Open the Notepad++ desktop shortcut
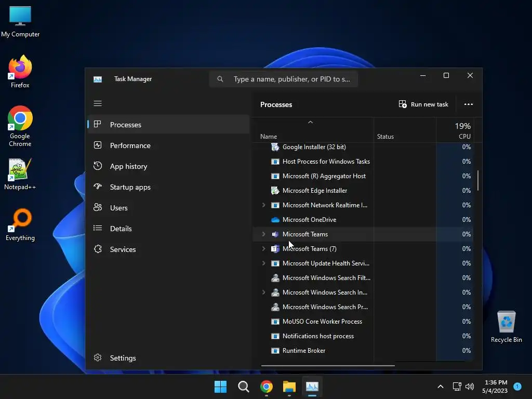Image resolution: width=532 pixels, height=399 pixels. coord(20,174)
